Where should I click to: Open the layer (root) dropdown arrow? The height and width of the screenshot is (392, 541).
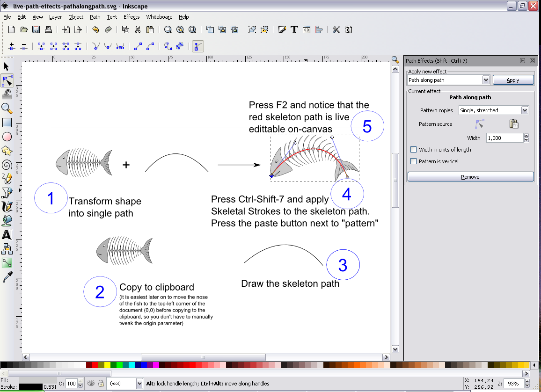click(x=139, y=384)
